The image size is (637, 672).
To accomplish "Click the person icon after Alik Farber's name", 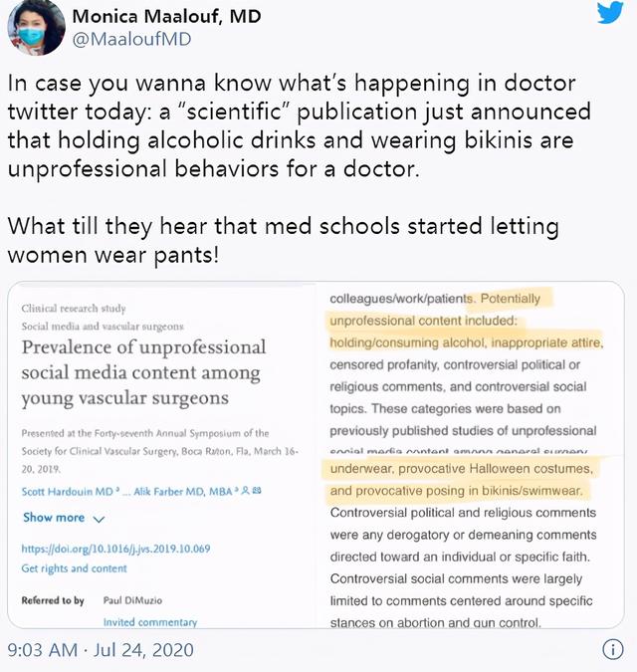I will [x=246, y=490].
